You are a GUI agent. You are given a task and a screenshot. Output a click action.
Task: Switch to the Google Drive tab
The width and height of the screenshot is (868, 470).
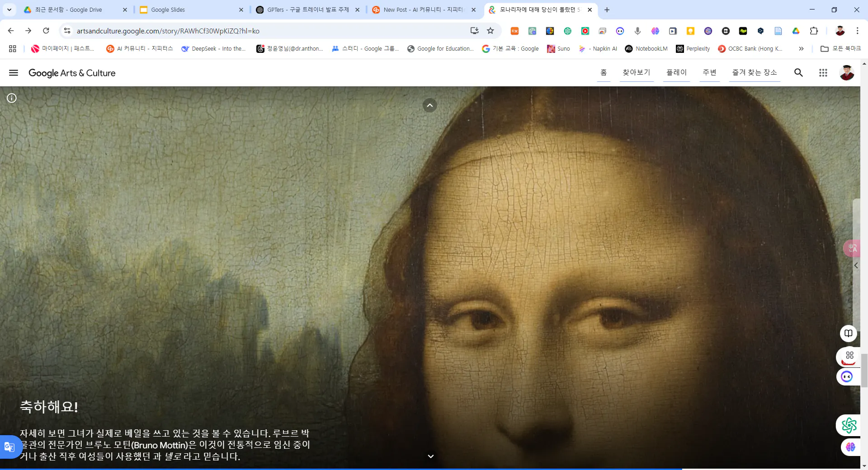click(75, 9)
